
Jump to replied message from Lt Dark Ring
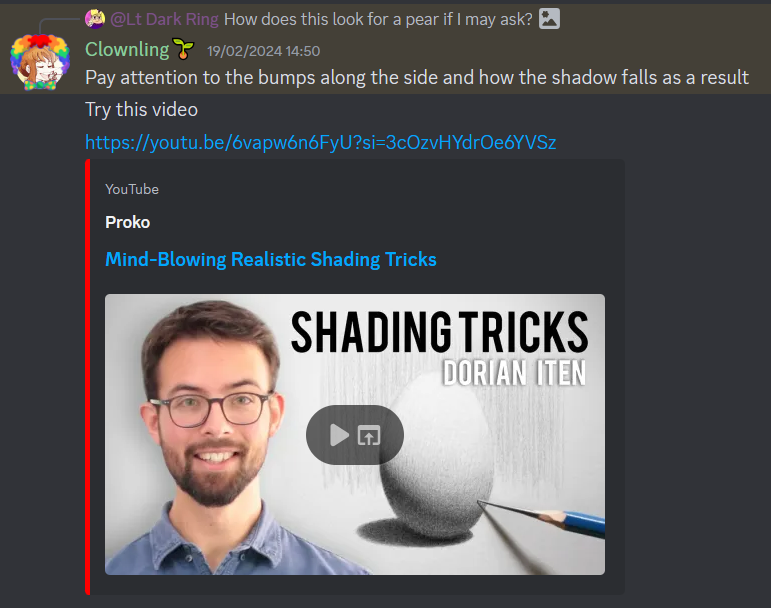(x=378, y=19)
